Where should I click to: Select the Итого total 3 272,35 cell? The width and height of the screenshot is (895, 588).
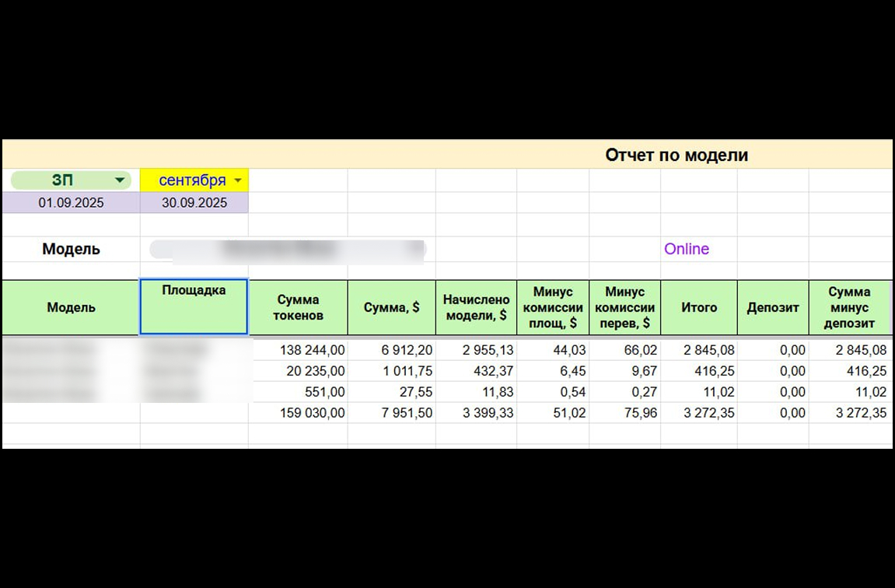698,413
